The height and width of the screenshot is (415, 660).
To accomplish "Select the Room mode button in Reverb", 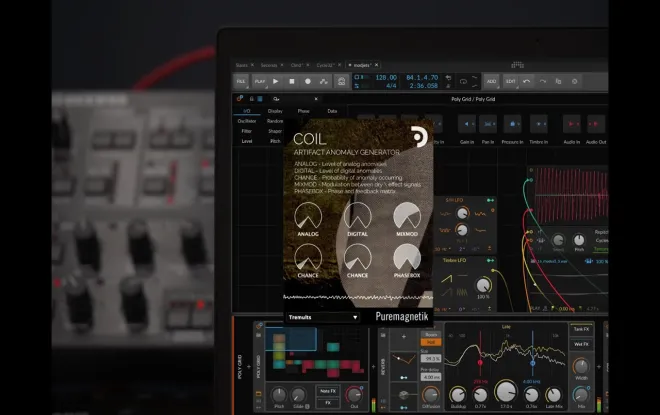I will 431,335.
